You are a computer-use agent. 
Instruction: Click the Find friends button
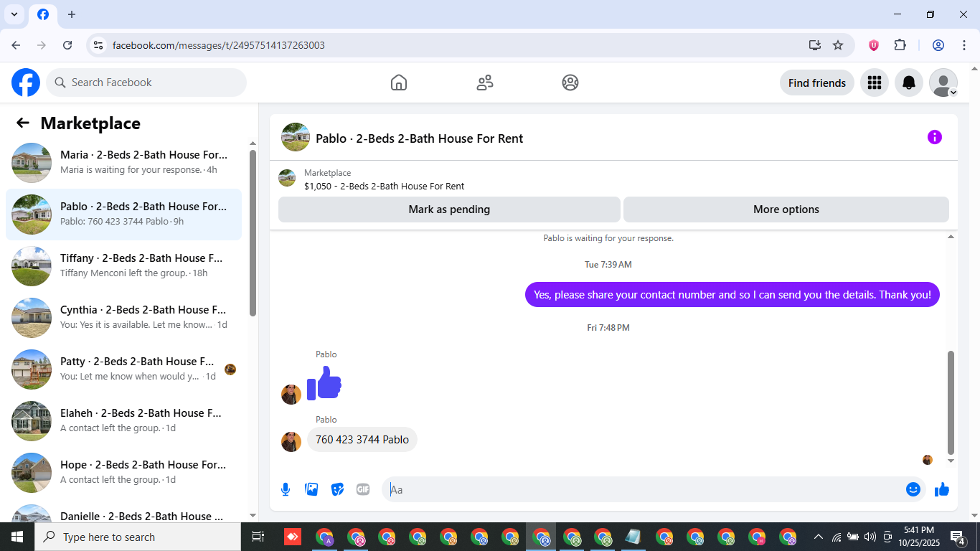click(x=816, y=83)
